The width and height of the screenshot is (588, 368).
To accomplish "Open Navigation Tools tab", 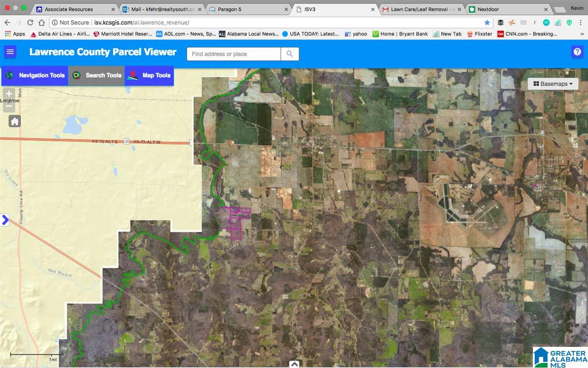I will tap(35, 75).
